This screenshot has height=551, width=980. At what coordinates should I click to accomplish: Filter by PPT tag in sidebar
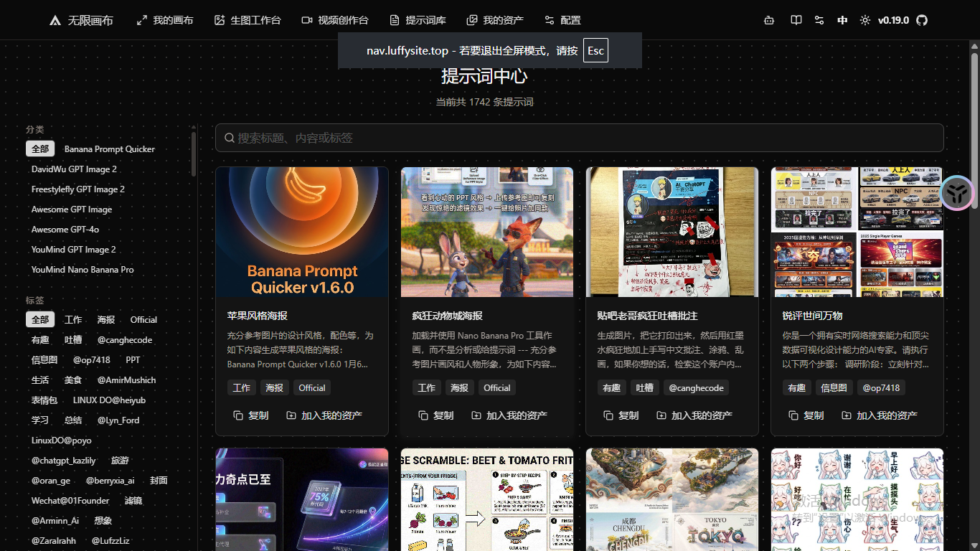pyautogui.click(x=133, y=359)
